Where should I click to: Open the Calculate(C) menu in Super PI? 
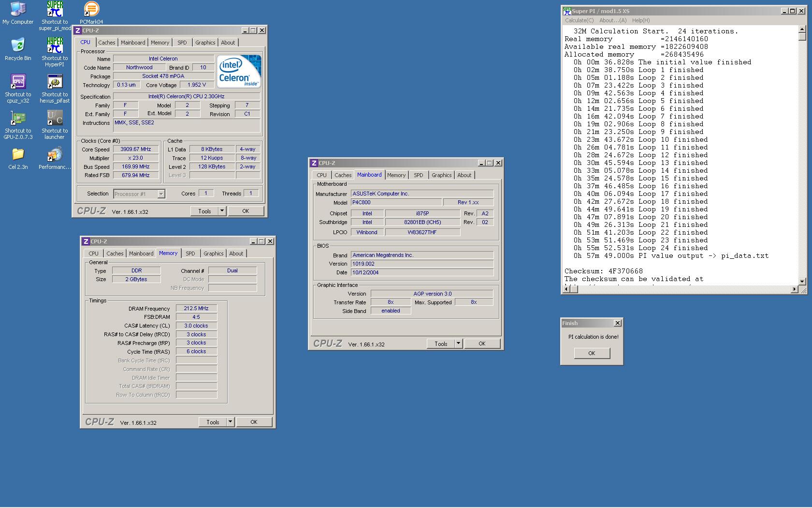pos(579,20)
